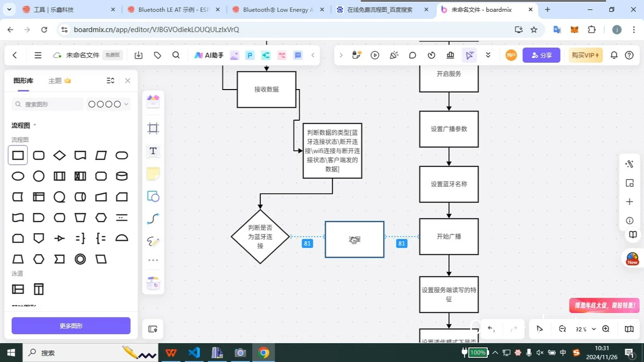Open VS Code in Windows taskbar

(194, 352)
